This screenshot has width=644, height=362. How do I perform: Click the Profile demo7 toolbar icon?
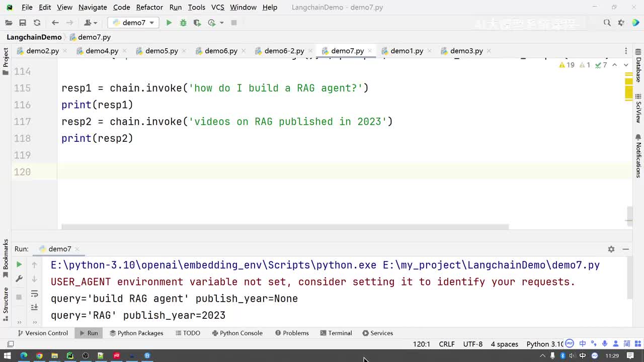click(x=212, y=23)
